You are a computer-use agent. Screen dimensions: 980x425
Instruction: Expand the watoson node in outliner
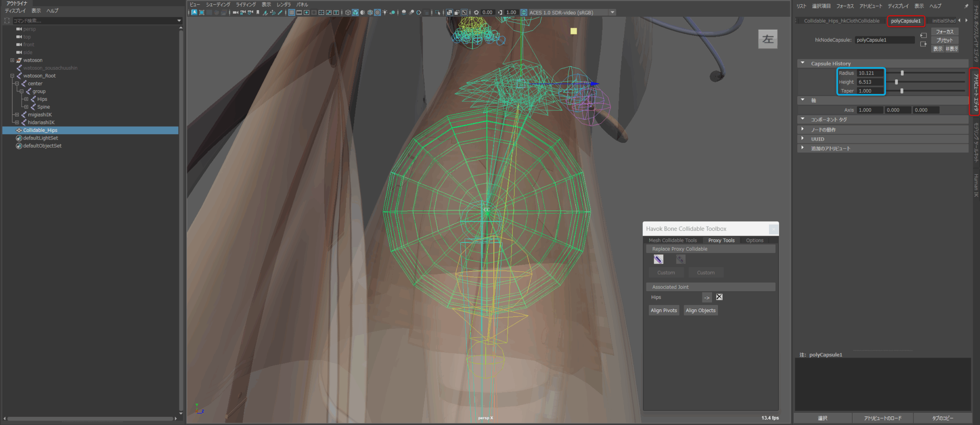pos(12,60)
